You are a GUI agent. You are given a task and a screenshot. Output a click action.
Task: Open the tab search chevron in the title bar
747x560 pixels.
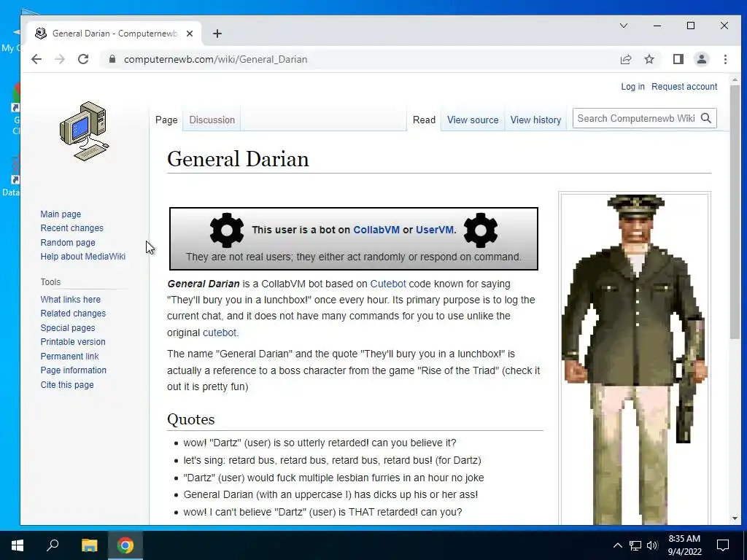click(x=623, y=26)
